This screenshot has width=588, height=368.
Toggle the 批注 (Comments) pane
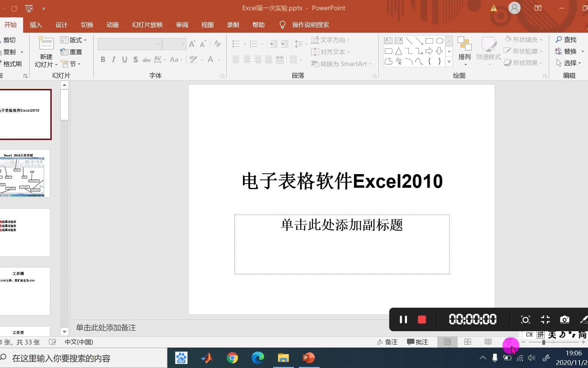[x=418, y=342]
